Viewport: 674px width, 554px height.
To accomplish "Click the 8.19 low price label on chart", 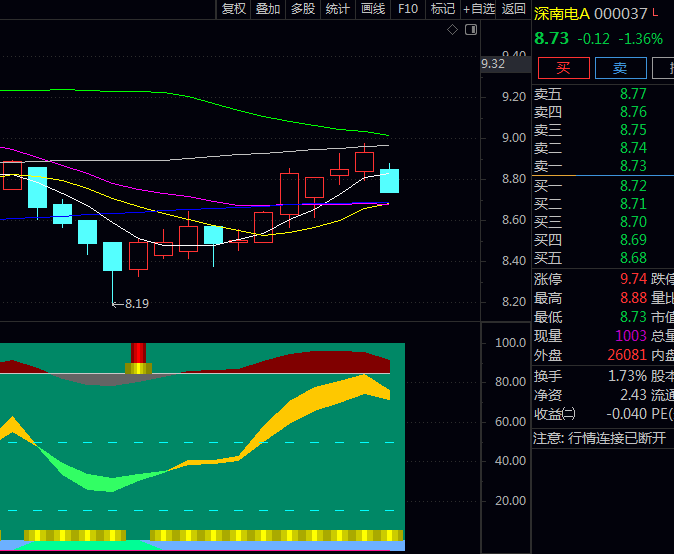I will tap(136, 303).
